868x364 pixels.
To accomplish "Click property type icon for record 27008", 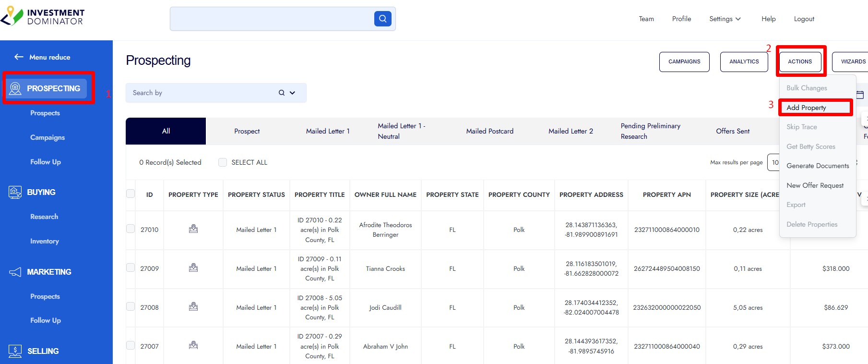I will [x=193, y=307].
